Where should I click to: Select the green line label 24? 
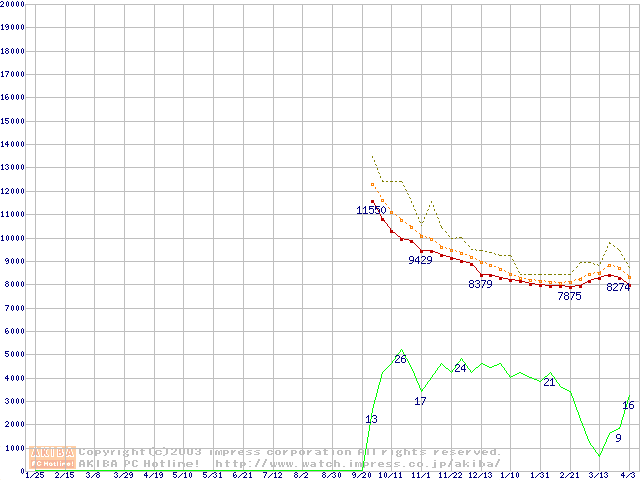coord(460,369)
